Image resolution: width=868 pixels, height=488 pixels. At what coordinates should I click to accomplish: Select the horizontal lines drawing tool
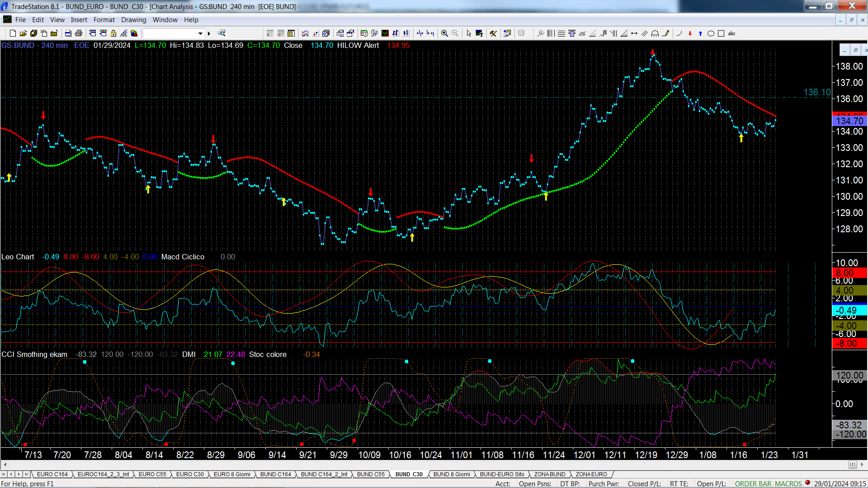(x=561, y=33)
